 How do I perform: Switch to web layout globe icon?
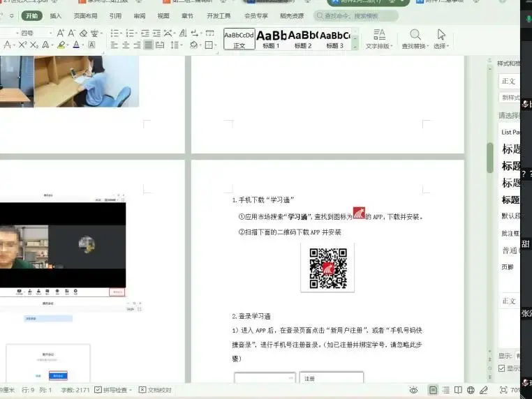[x=471, y=390]
